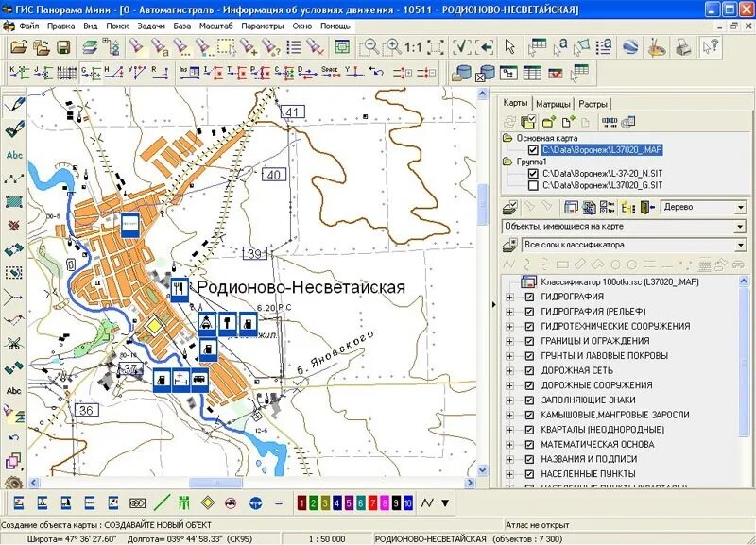Check the L37020_G.SIT checkbox
The image size is (756, 545).
[x=533, y=185]
